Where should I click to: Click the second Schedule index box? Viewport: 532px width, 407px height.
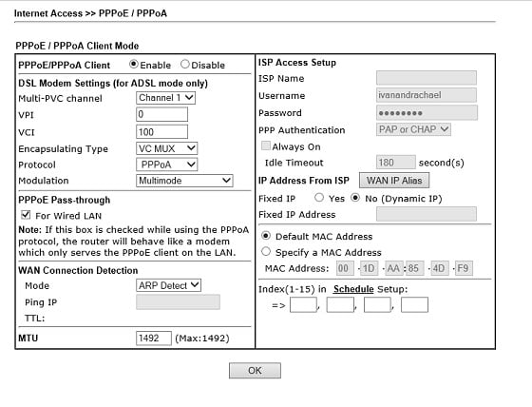tap(340, 304)
